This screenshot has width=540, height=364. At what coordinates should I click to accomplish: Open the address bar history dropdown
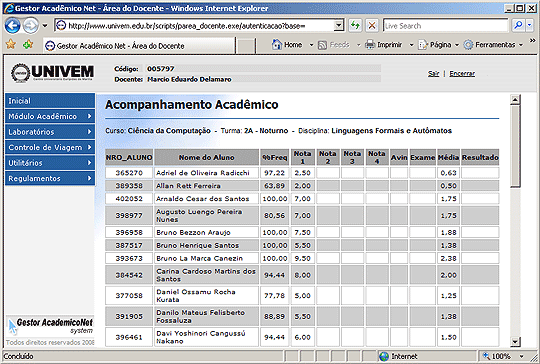(339, 25)
